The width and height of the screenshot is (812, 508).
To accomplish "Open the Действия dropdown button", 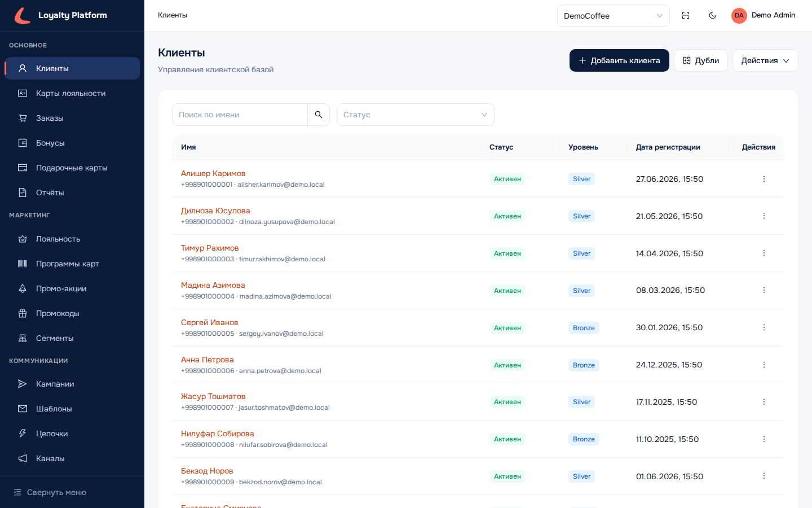I will click(765, 60).
